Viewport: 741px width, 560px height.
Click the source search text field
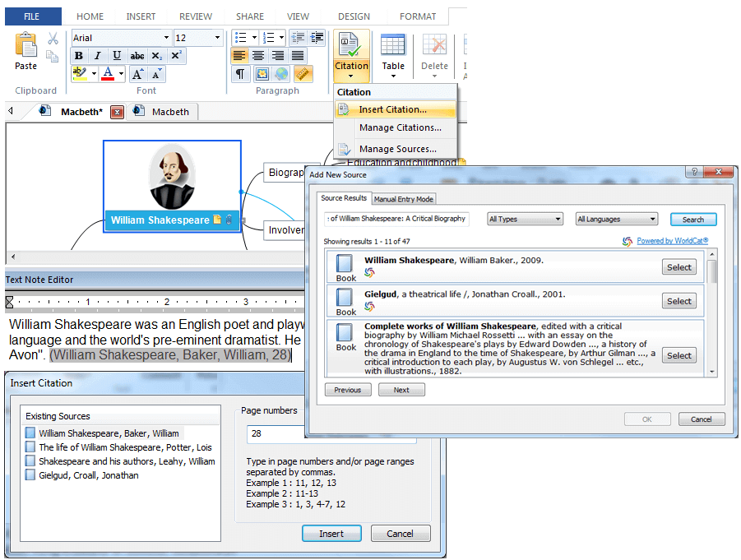[x=397, y=219]
